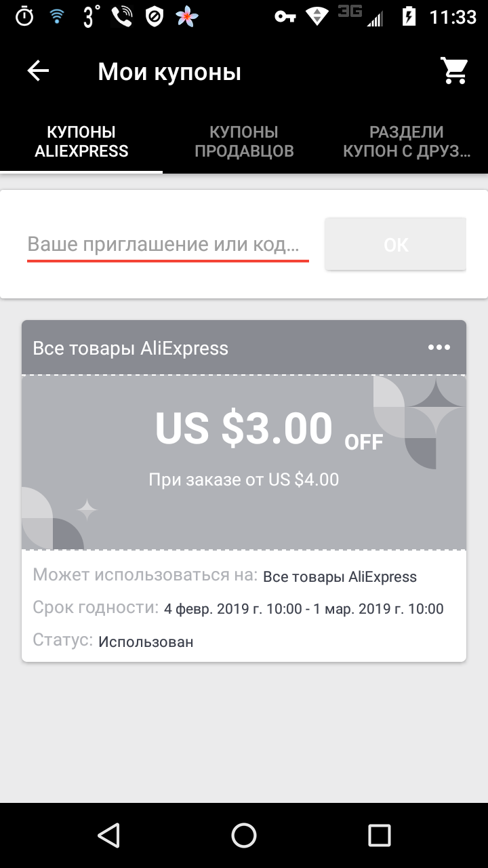This screenshot has width=488, height=868.
Task: Tap the shield icon in status bar
Action: [155, 17]
